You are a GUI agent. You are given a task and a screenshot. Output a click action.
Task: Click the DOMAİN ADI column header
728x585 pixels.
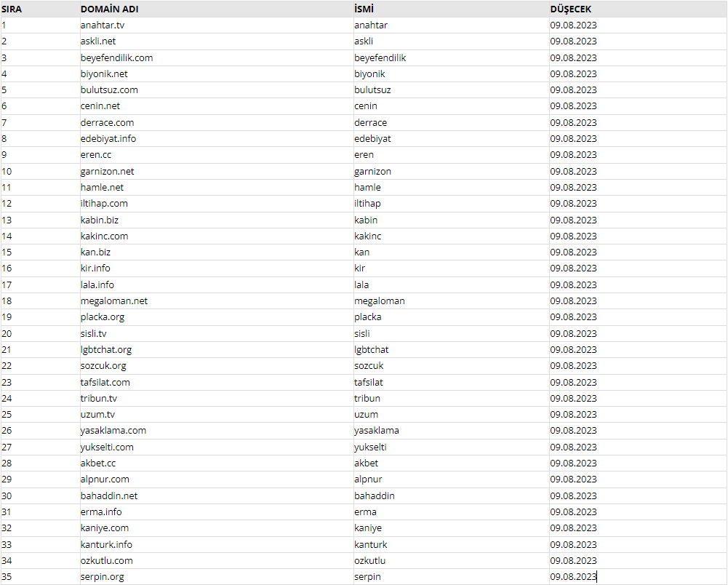pos(109,9)
